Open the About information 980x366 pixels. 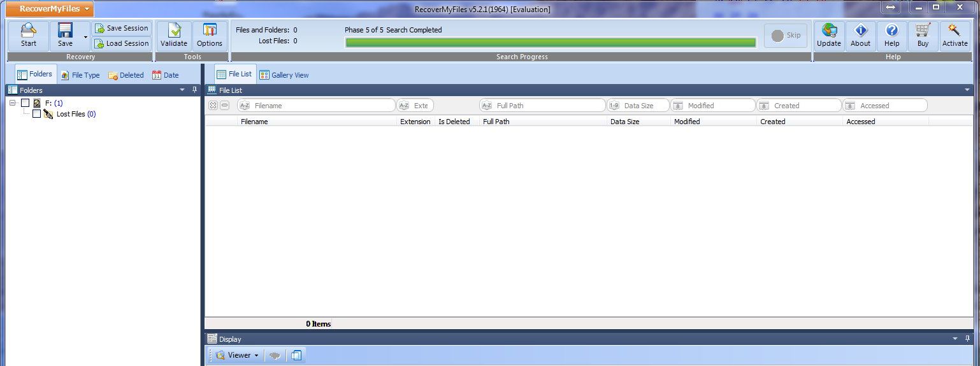860,36
